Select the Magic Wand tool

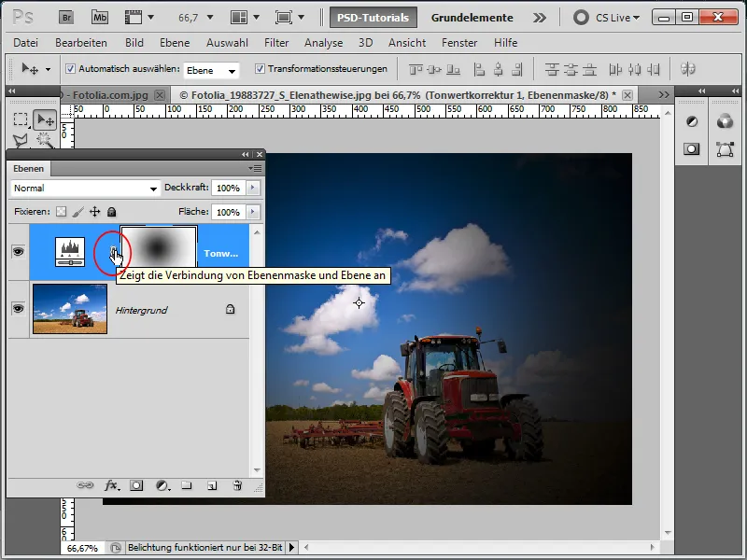[x=45, y=140]
